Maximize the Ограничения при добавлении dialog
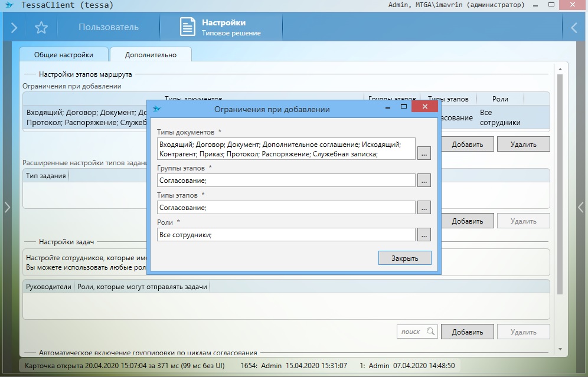Screen dimensions: 588x377 coord(404,107)
